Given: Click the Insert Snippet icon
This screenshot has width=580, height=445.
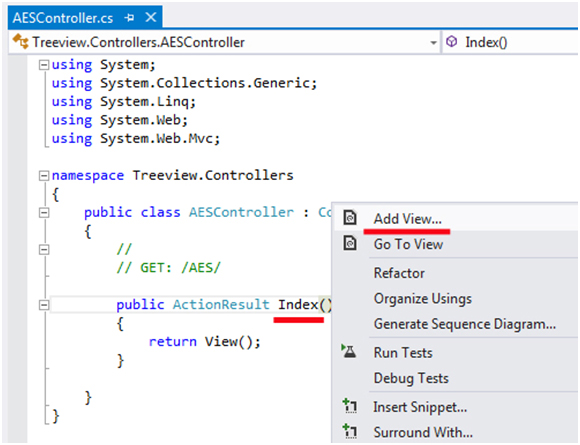Looking at the screenshot, I should [350, 406].
